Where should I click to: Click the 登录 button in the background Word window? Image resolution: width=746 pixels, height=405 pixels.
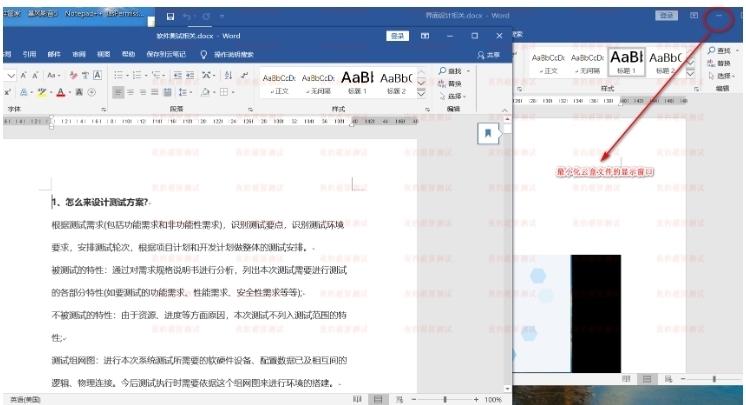(x=667, y=16)
